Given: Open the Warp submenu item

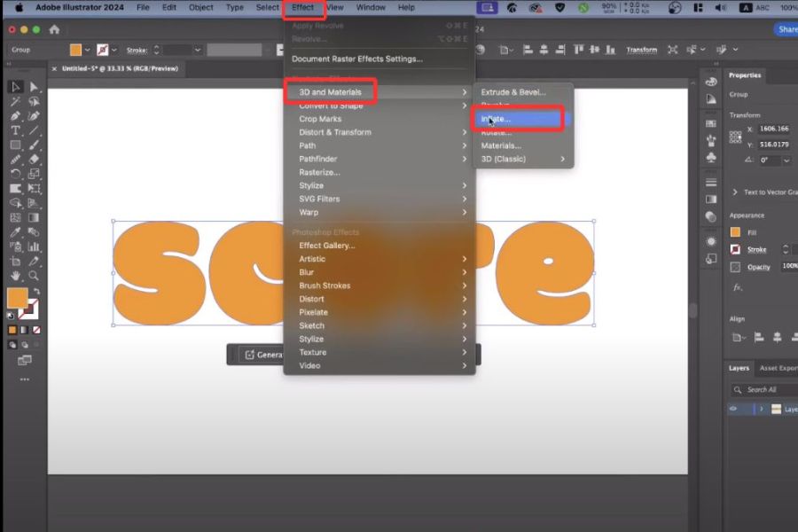Looking at the screenshot, I should [309, 212].
